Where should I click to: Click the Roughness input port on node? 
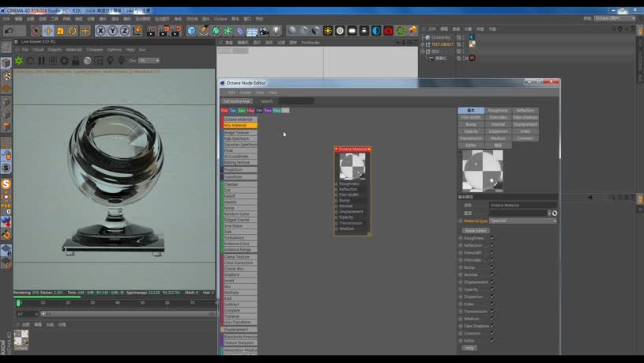336,183
